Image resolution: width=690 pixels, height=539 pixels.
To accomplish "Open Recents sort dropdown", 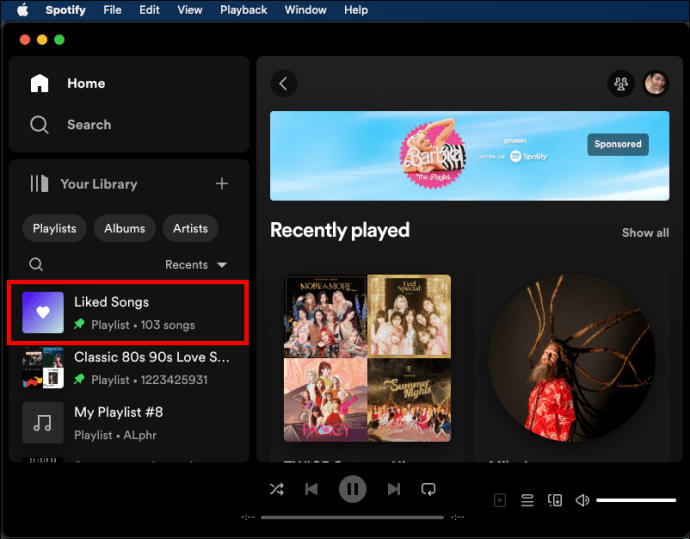I will [196, 264].
